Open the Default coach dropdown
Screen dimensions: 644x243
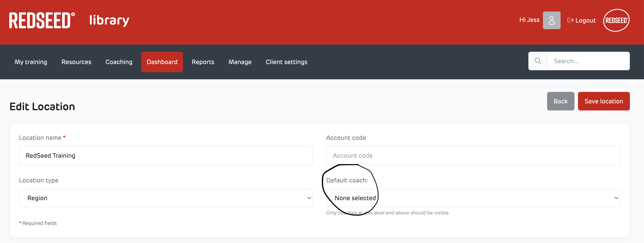tap(473, 198)
